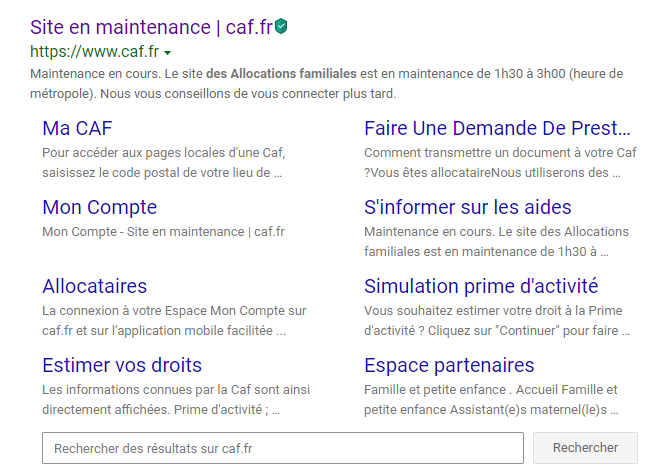Click 'La connexion à votre Espace Mon Compte' text
This screenshot has width=660, height=473.
[174, 321]
